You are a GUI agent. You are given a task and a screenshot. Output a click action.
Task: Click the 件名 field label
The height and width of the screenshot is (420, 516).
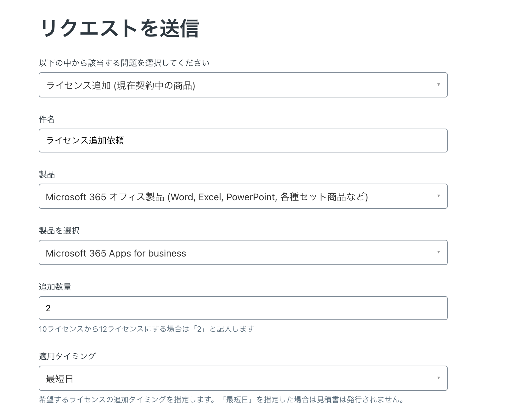click(47, 119)
